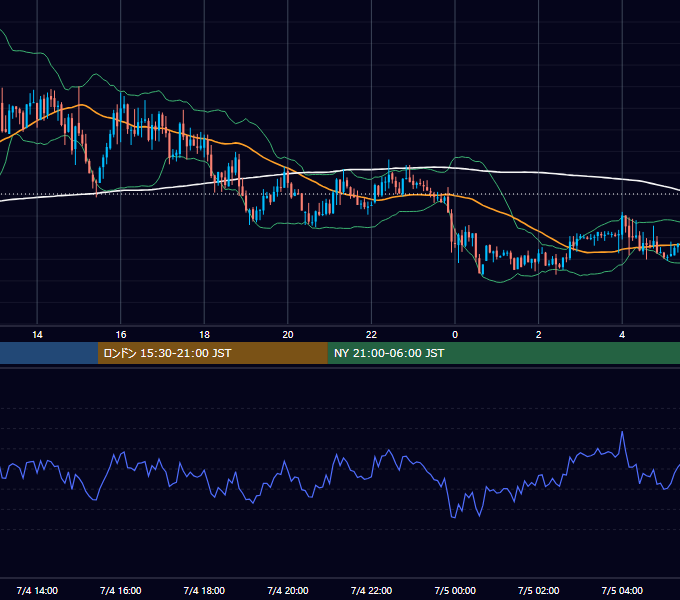Click the blue session band before London
The height and width of the screenshot is (600, 680).
(x=49, y=353)
